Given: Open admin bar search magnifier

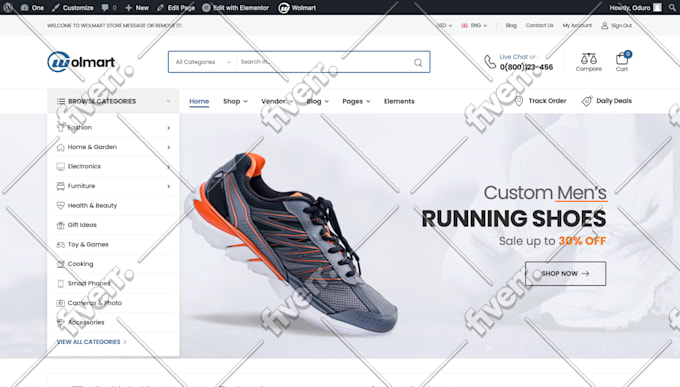Looking at the screenshot, I should [672, 7].
